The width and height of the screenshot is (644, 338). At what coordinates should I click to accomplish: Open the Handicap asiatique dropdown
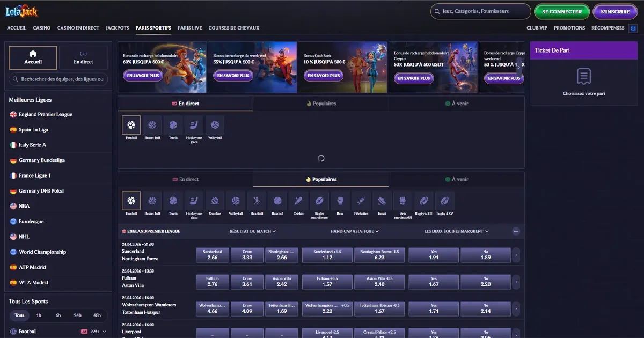[x=355, y=231]
